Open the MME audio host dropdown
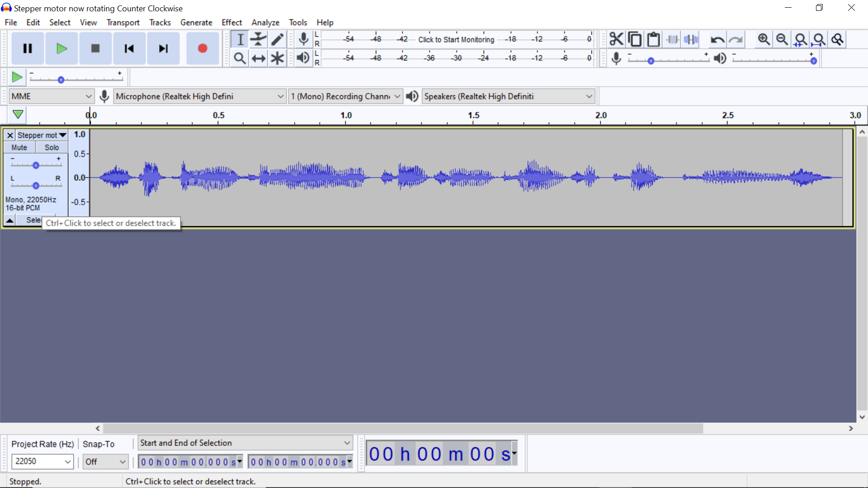This screenshot has height=488, width=868. (x=52, y=96)
